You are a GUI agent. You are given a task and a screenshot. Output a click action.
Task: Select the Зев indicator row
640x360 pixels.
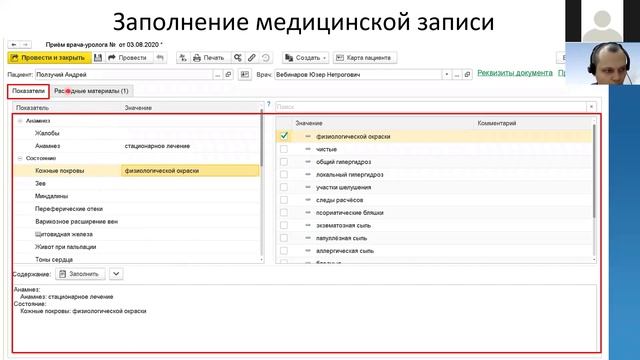137,183
